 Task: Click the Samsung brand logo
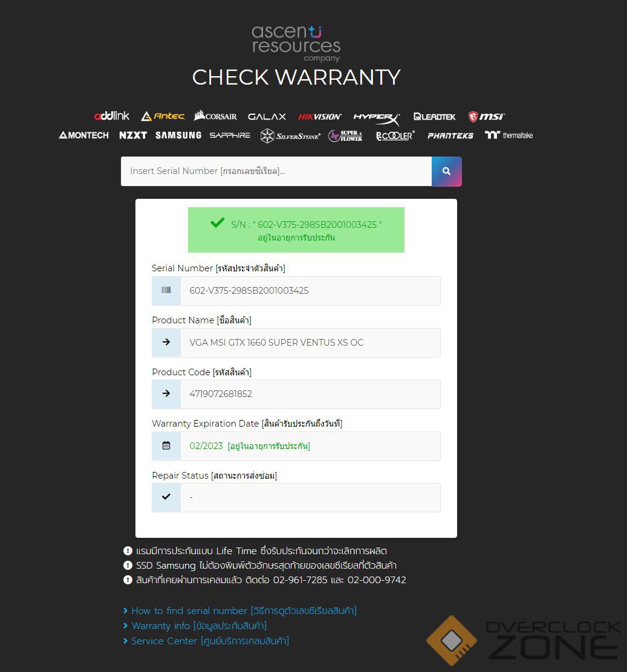(178, 135)
